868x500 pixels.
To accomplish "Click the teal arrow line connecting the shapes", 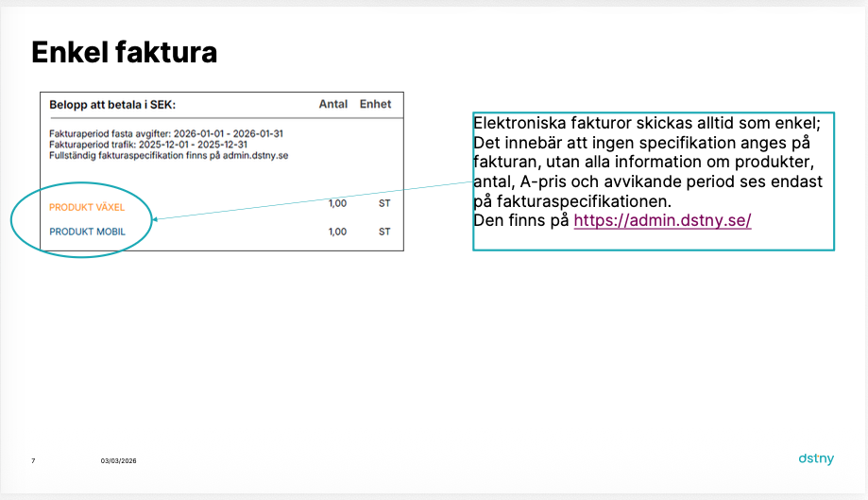I will pyautogui.click(x=312, y=199).
